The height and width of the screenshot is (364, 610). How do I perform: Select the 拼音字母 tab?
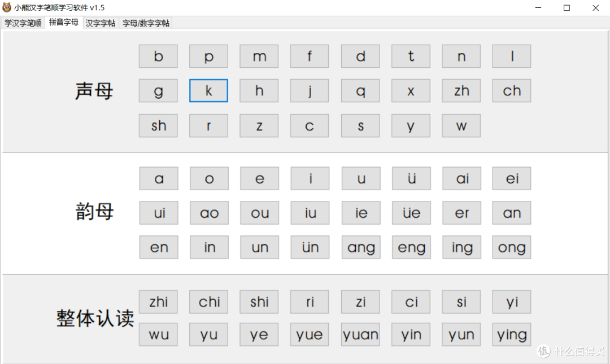pyautogui.click(x=63, y=22)
